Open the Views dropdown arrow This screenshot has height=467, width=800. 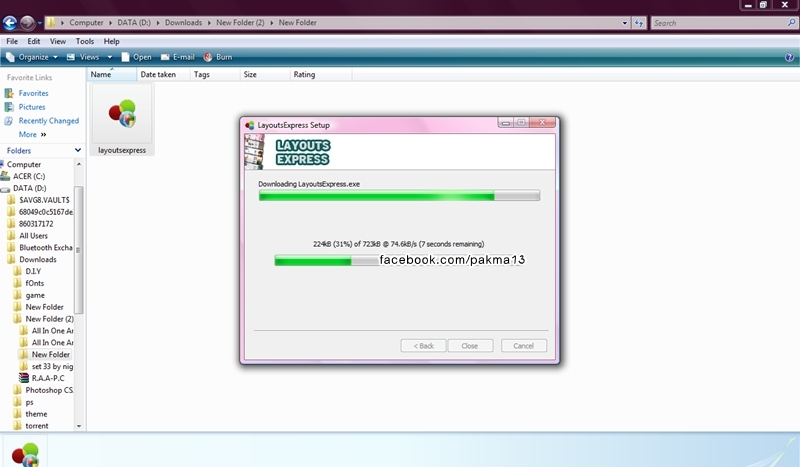110,57
